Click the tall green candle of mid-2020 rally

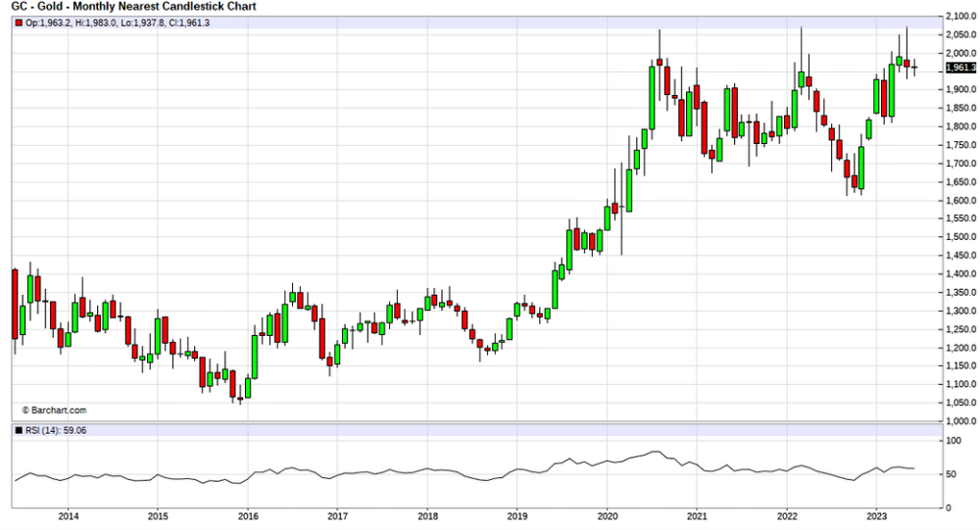tap(652, 98)
